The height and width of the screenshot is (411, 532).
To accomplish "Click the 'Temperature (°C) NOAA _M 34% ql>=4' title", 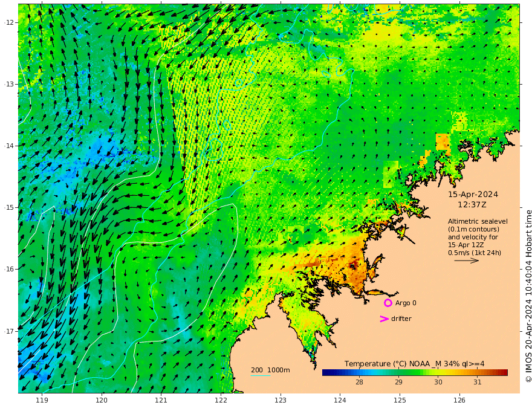I will [x=414, y=363].
